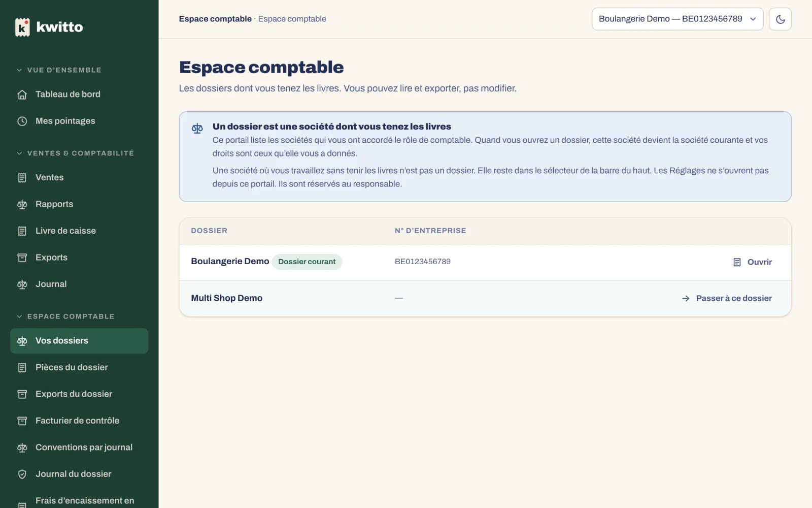This screenshot has height=508, width=812.
Task: Click the Multi Shop Demo dossier name
Action: [226, 298]
